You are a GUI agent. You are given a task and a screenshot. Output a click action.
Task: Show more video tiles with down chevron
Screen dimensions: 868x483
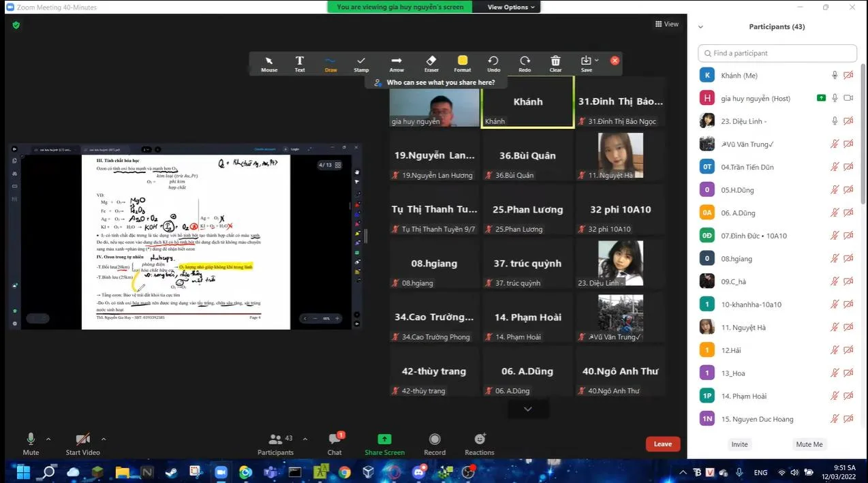point(527,409)
